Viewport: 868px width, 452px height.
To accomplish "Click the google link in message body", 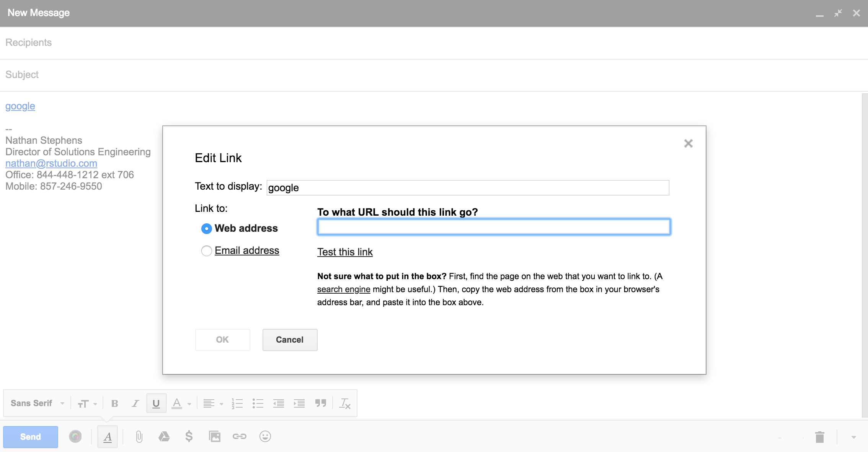I will click(x=20, y=106).
